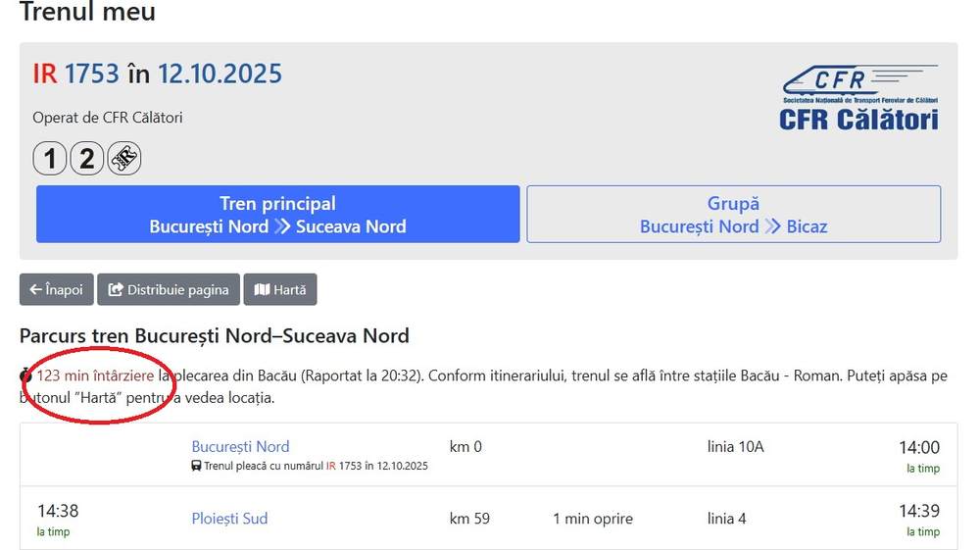Click the clock icon beside the delay notice

coord(26,375)
